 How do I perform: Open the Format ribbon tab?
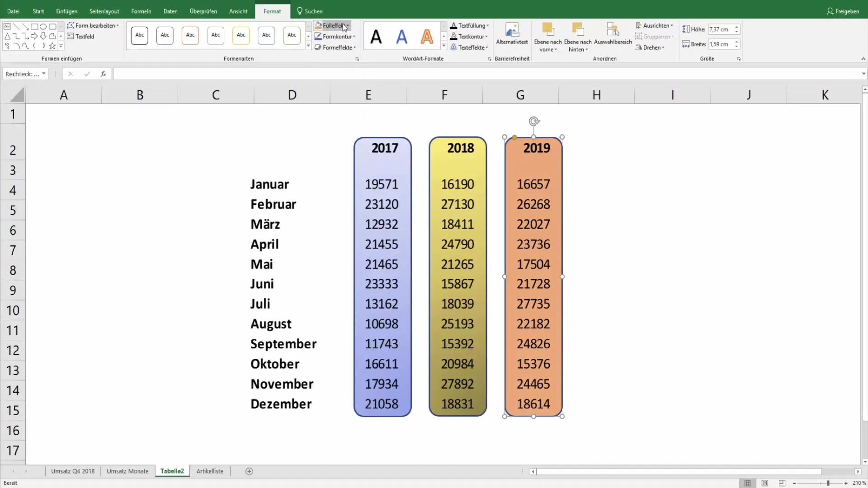tap(272, 11)
